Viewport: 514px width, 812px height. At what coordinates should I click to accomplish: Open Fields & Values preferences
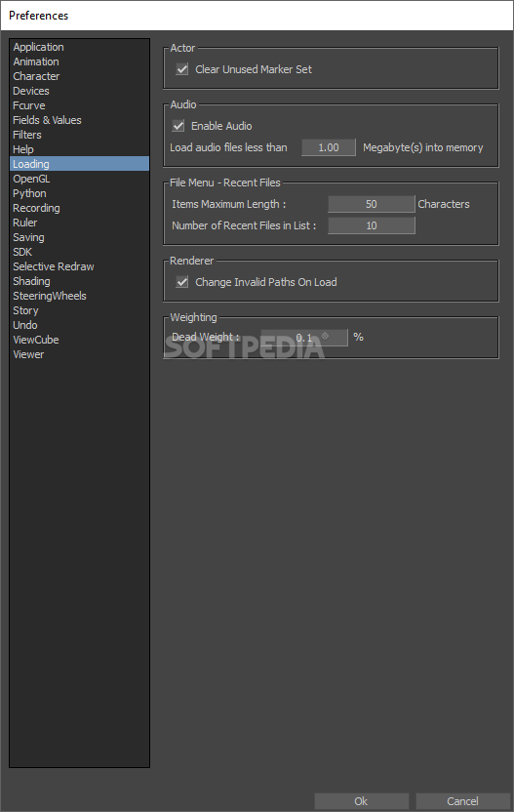point(79,120)
